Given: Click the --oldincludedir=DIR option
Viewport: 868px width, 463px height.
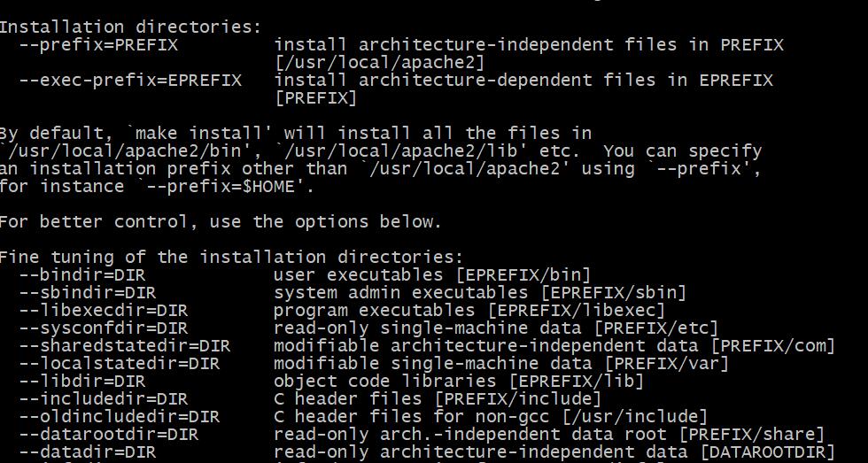Looking at the screenshot, I should click(x=120, y=417).
